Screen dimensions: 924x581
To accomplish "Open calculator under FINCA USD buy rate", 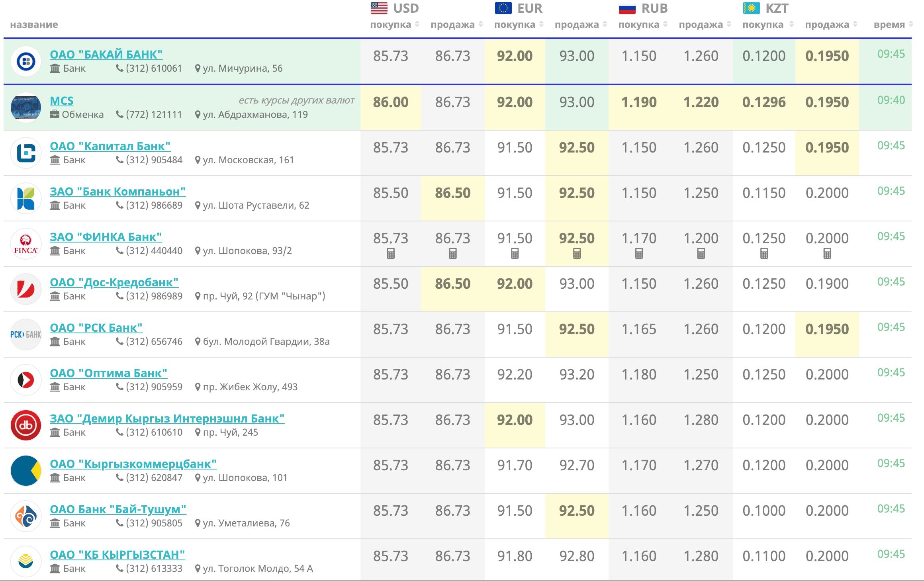I will pyautogui.click(x=391, y=253).
